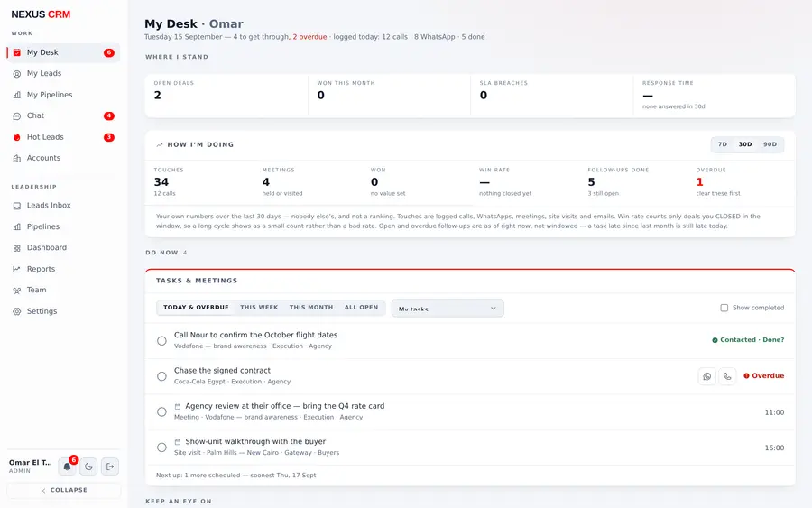
Task: Complete the Agency review meeting task
Action: pos(161,412)
